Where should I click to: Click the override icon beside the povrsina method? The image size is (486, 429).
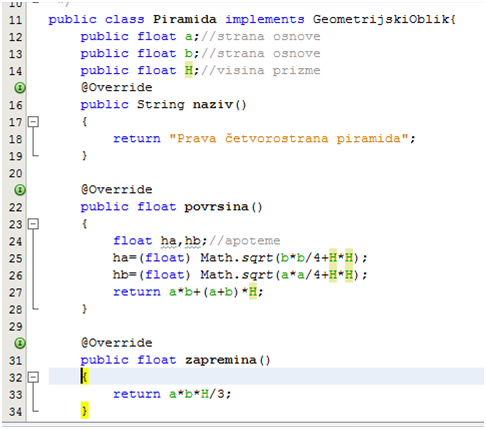(20, 190)
